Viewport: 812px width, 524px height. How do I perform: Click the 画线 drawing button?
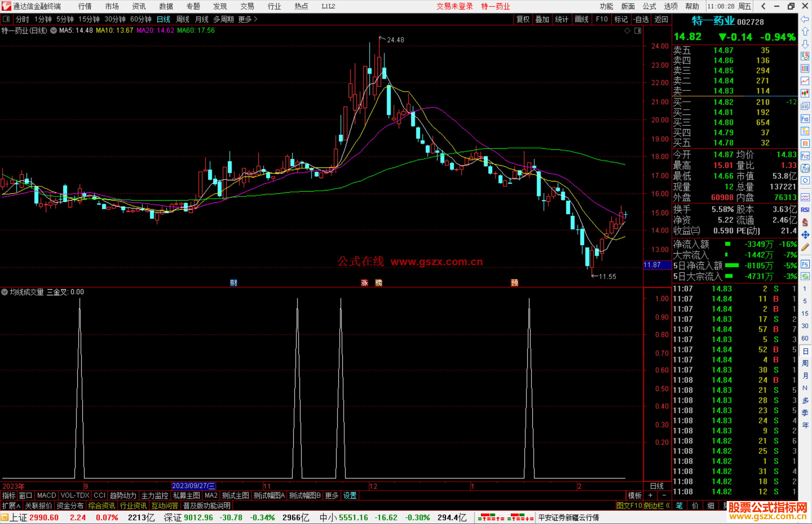pyautogui.click(x=581, y=19)
